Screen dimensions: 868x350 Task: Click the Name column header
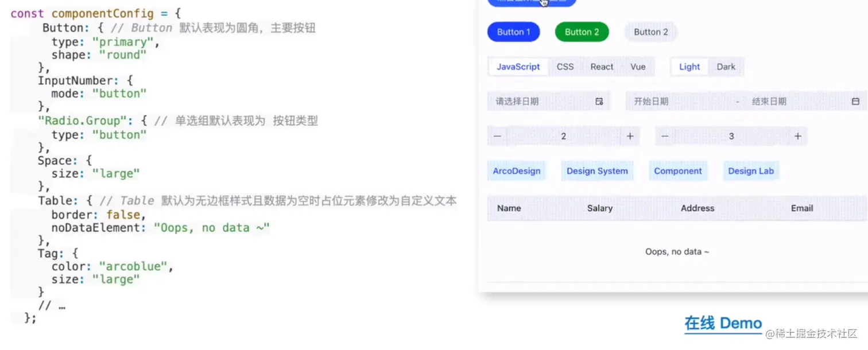click(509, 208)
